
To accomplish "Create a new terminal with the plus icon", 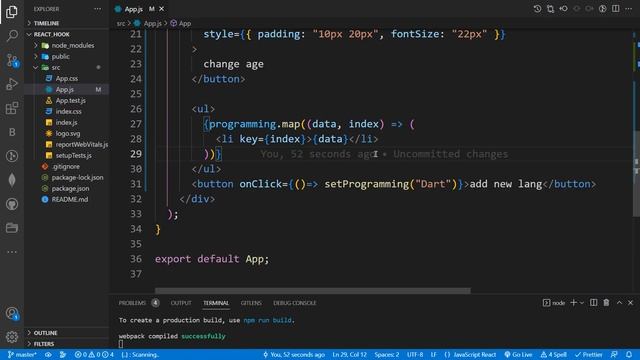I will coord(573,302).
